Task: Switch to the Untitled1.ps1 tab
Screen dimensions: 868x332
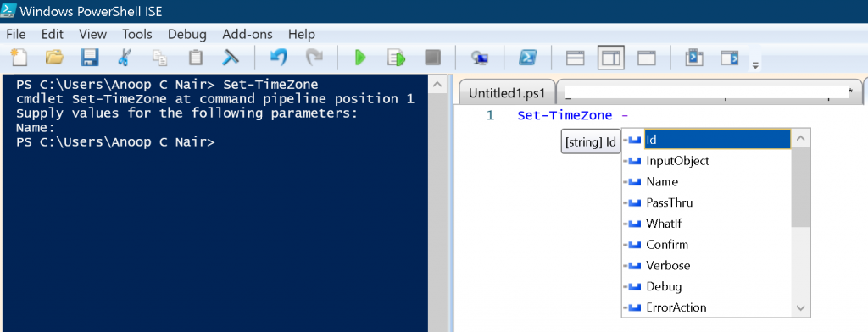Action: click(x=507, y=93)
